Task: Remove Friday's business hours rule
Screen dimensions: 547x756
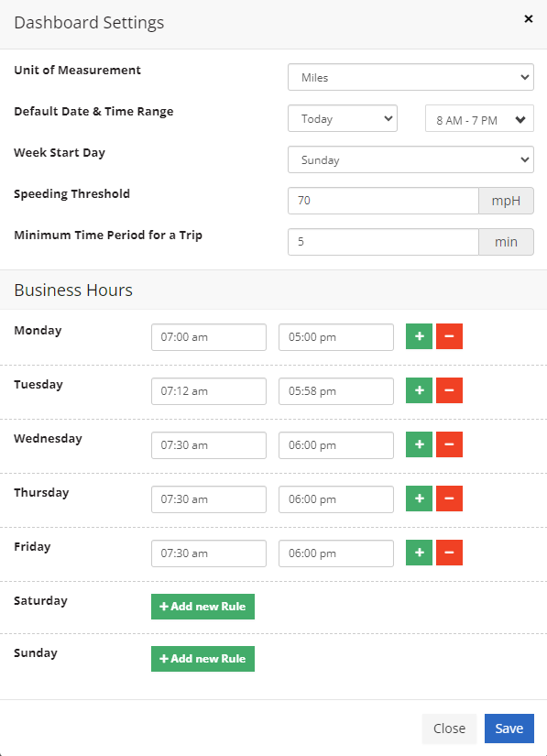Action: click(449, 553)
